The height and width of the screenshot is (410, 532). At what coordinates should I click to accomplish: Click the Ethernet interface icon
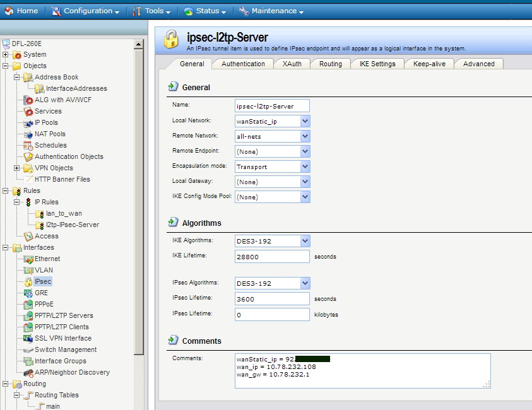coord(28,259)
